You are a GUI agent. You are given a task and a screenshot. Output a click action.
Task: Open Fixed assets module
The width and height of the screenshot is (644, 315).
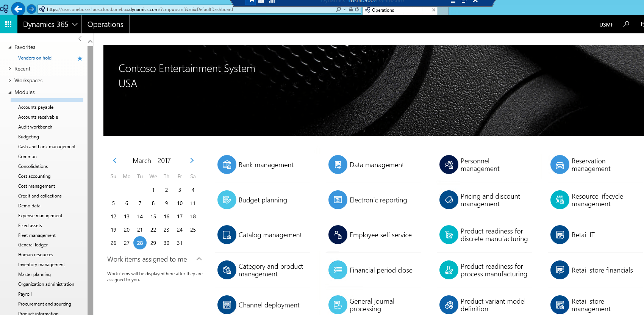click(x=30, y=226)
